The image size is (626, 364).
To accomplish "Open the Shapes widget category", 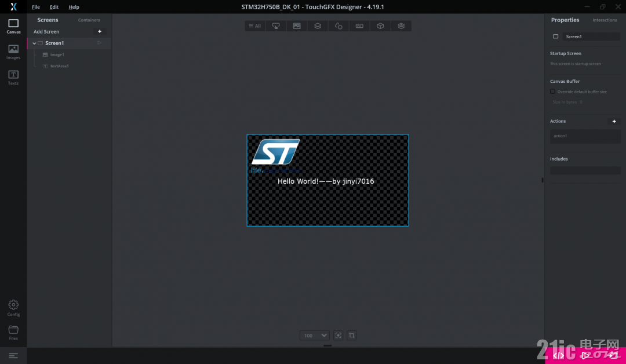I will pos(339,26).
